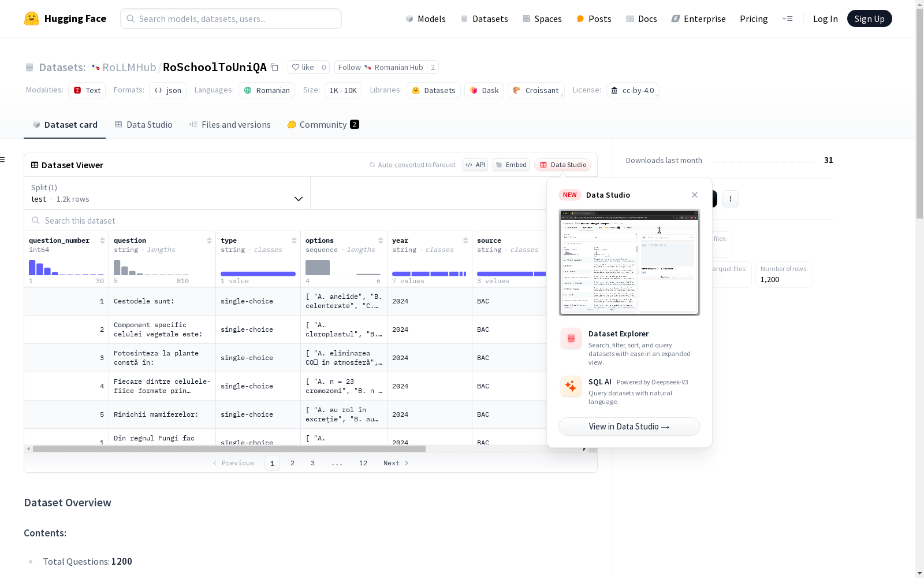Open the Pricing page

point(754,18)
